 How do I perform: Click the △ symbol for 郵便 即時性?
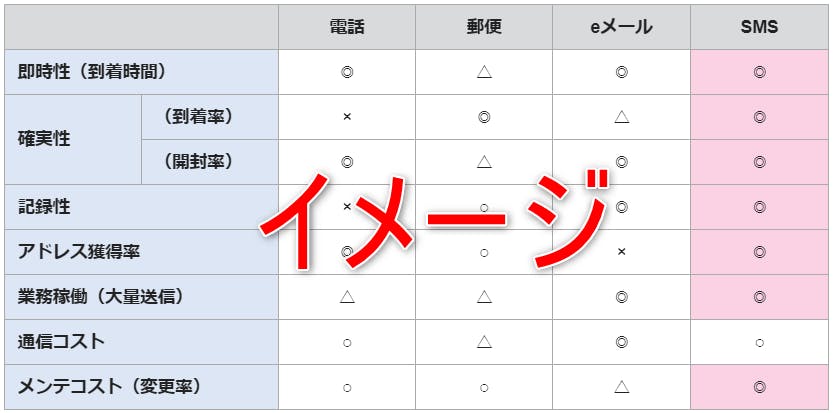point(484,72)
